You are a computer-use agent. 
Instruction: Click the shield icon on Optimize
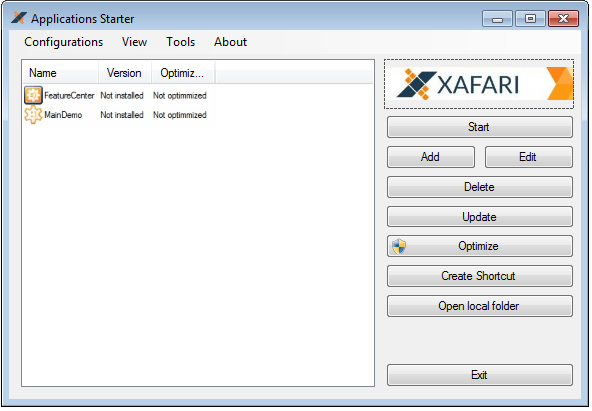pos(399,246)
